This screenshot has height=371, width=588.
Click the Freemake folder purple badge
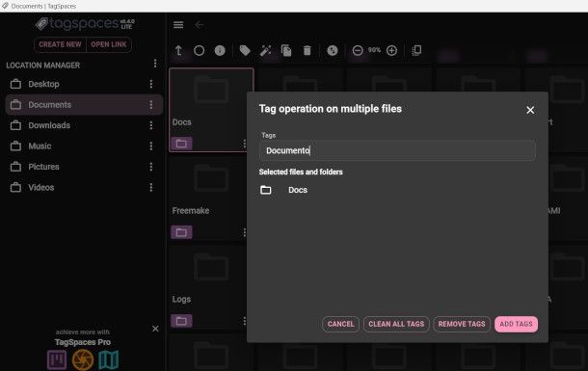pos(181,232)
